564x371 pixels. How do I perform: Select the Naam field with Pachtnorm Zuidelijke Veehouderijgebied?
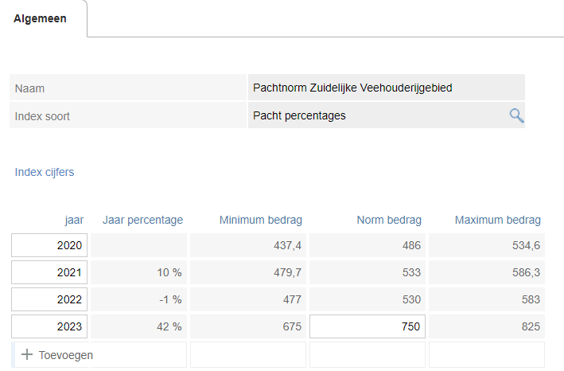pos(386,87)
